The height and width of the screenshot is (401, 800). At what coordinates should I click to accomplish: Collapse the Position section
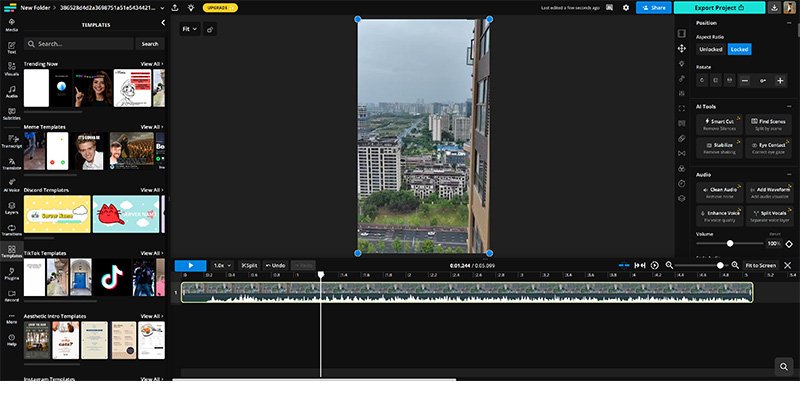click(x=789, y=23)
